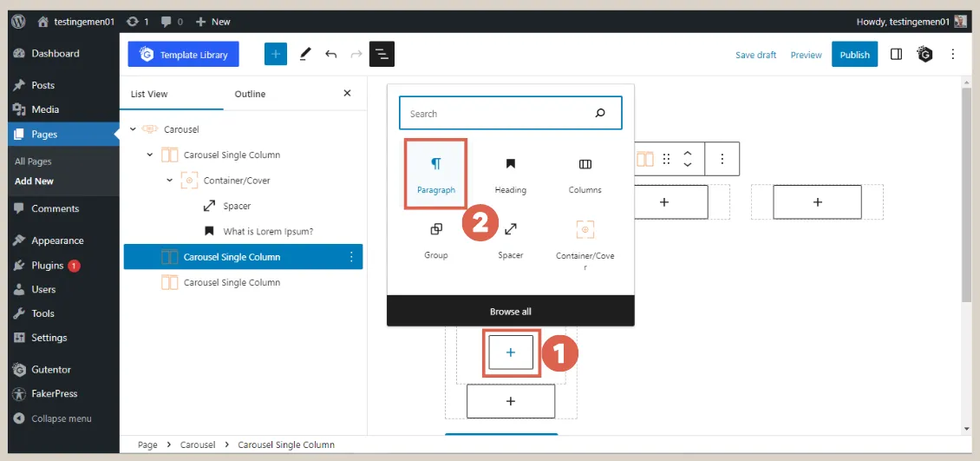Select the pencil Tools icon in toolbar

pos(304,55)
